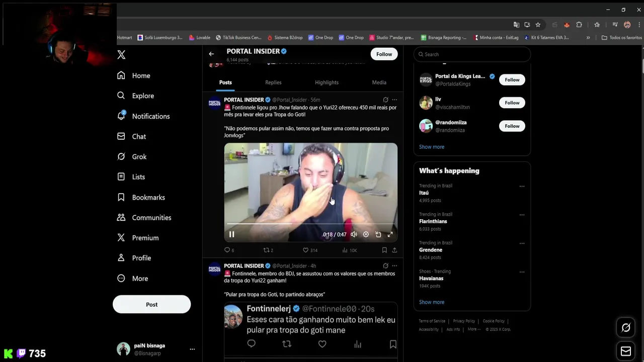The image size is (644, 362).
Task: Toggle video picture-in-picture icon
Action: tap(378, 234)
